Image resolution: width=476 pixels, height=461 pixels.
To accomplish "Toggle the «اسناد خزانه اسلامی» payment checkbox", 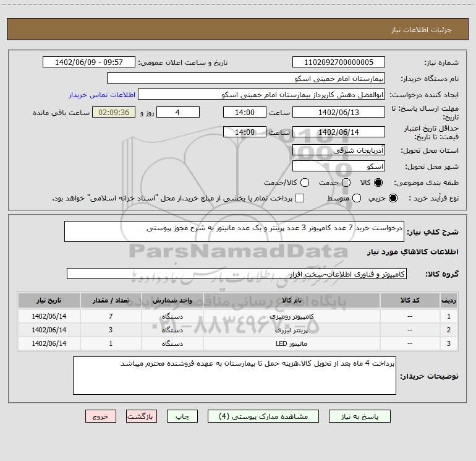I will 300,199.
